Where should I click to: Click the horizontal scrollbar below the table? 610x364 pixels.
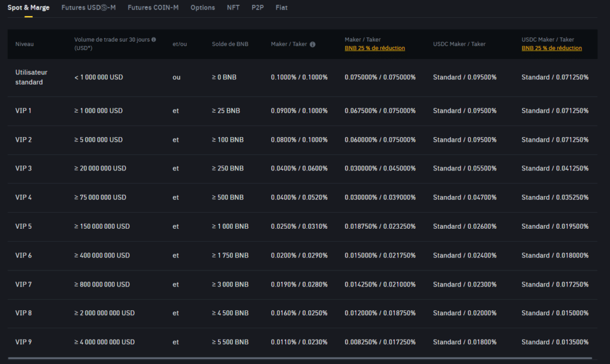pyautogui.click(x=300, y=358)
